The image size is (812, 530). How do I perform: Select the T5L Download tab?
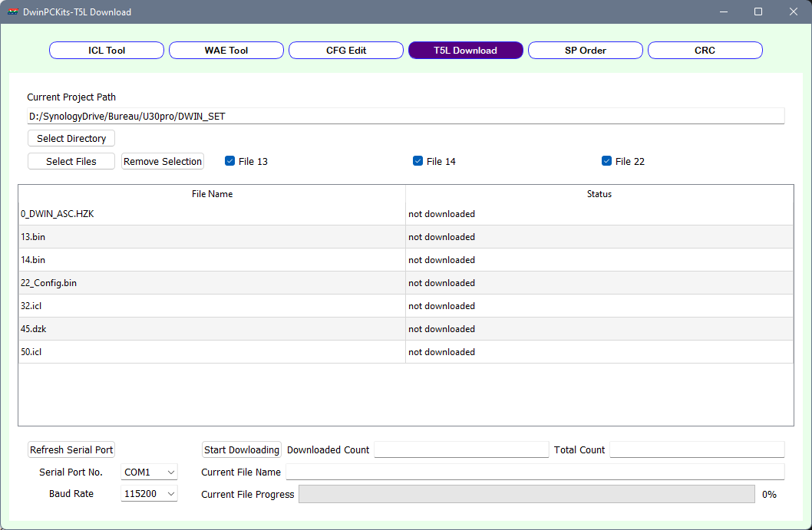466,50
